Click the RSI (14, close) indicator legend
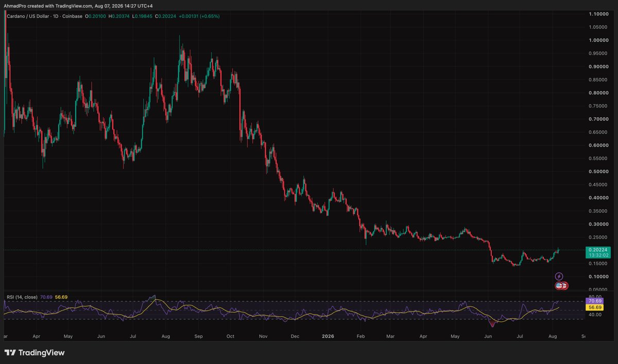This screenshot has width=618, height=364. tap(22, 297)
